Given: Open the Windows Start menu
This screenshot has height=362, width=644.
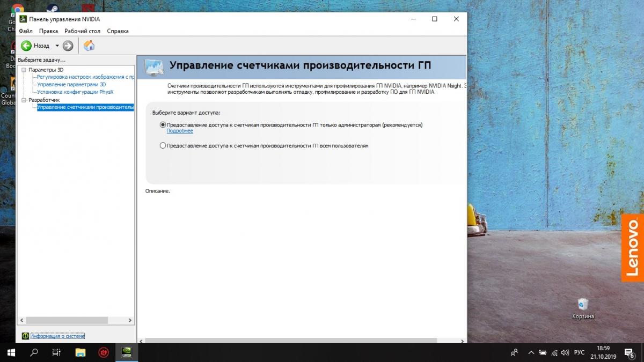Looking at the screenshot, I should [11, 352].
